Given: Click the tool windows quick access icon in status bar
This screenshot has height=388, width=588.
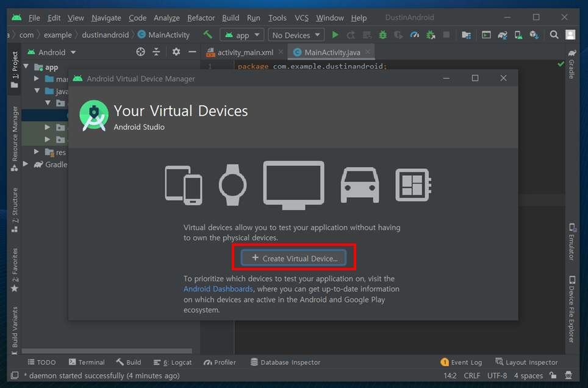Looking at the screenshot, I should 15,375.
